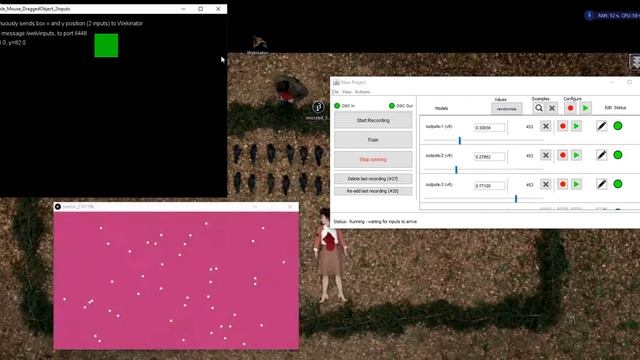The height and width of the screenshot is (360, 640).
Task: Click outputs-3 green status indicator
Action: pos(618,184)
